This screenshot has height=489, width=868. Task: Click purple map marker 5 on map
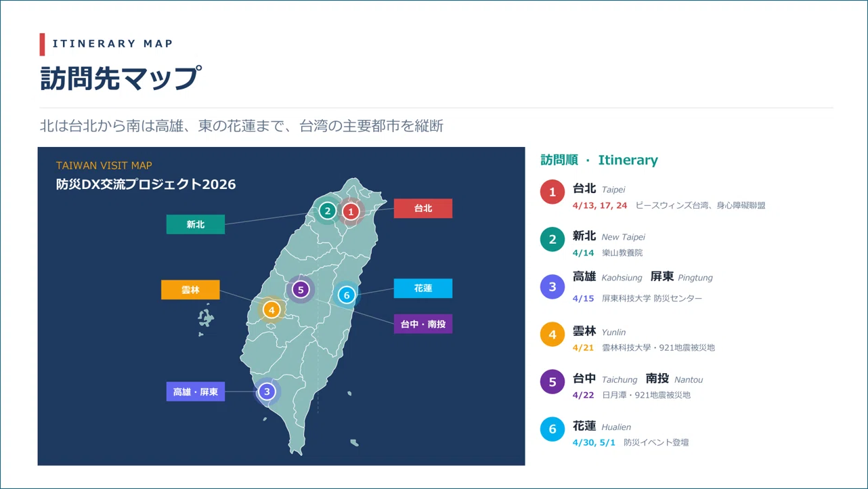point(301,290)
